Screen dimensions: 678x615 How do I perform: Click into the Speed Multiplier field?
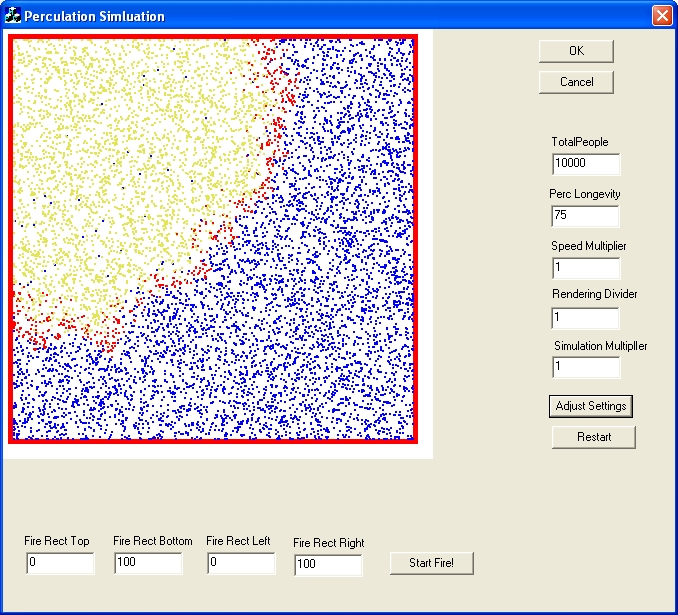[585, 268]
